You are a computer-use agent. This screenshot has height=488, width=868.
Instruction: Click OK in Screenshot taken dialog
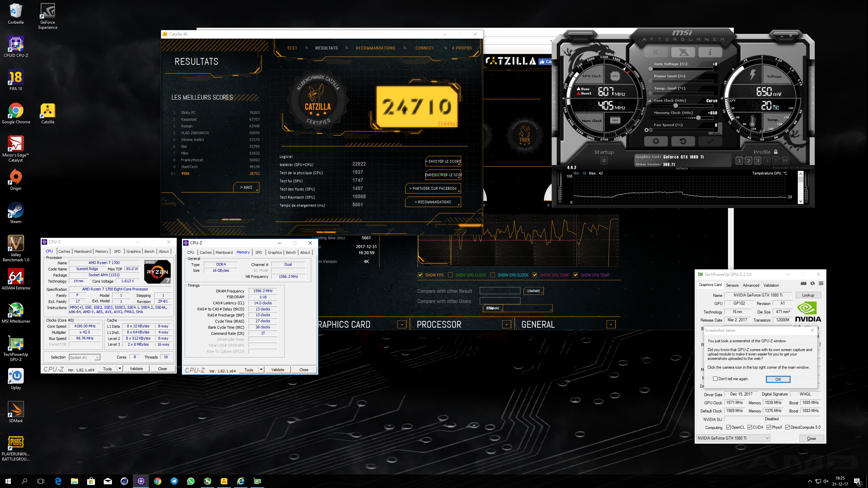778,379
